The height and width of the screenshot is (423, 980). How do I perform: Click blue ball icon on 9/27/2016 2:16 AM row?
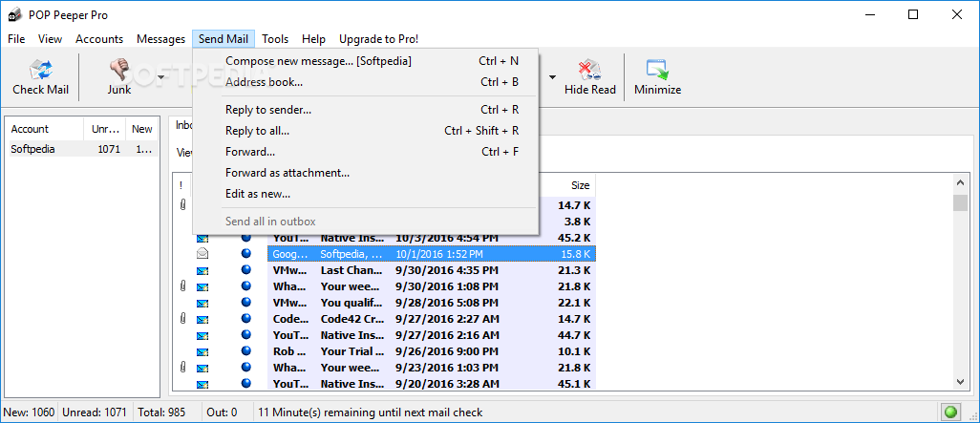(246, 335)
